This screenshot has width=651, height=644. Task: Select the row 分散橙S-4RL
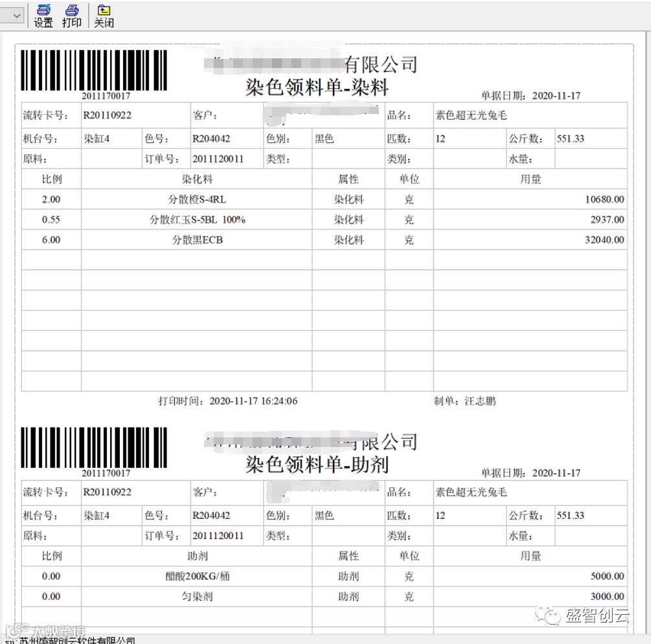click(x=325, y=200)
